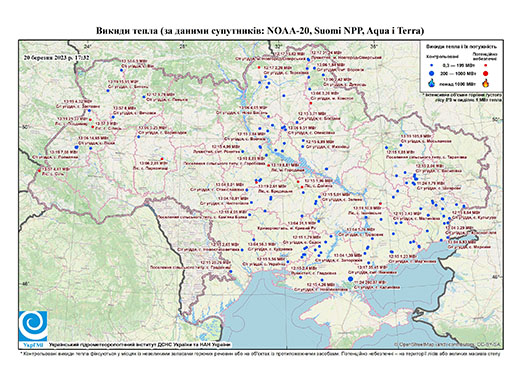Image resolution: width=520 pixels, height=368 pixels.
Task: Click the UkrGMI spiral logo
Action: point(33,327)
